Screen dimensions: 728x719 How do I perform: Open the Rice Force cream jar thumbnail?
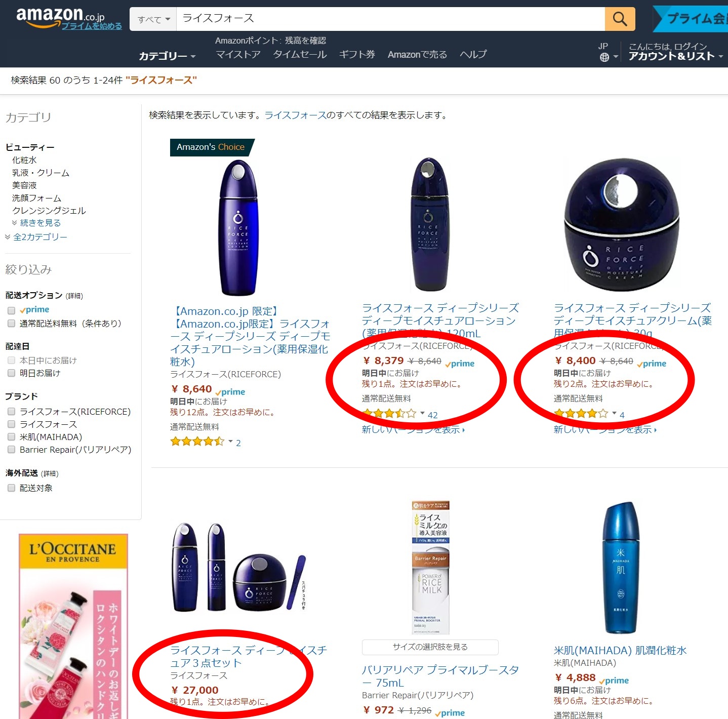tap(622, 225)
